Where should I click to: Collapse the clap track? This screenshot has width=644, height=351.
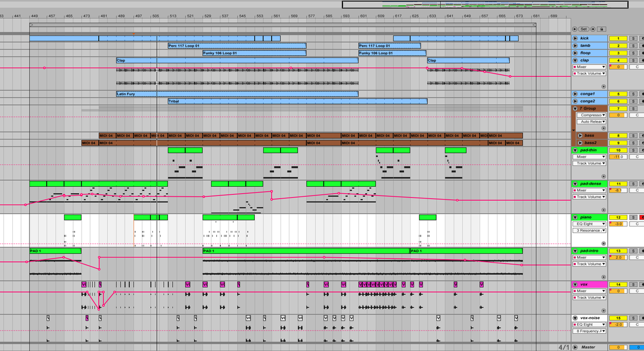point(575,60)
